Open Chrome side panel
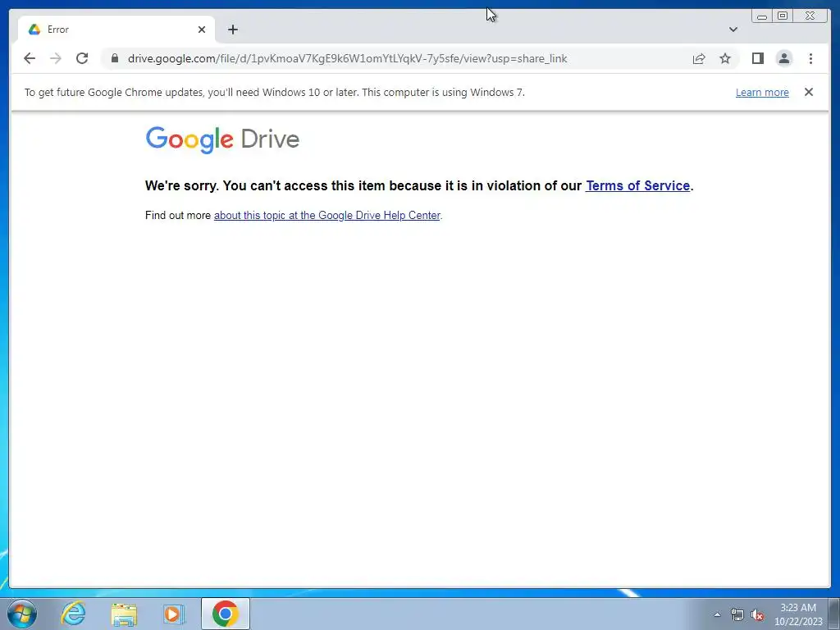 [757, 58]
